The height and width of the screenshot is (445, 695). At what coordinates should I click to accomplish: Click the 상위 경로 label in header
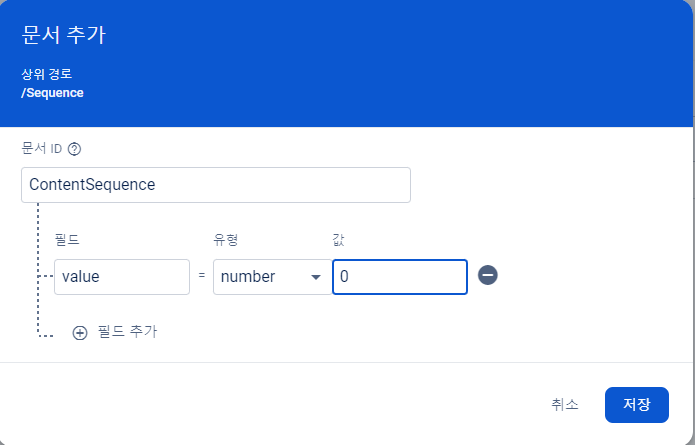click(46, 75)
